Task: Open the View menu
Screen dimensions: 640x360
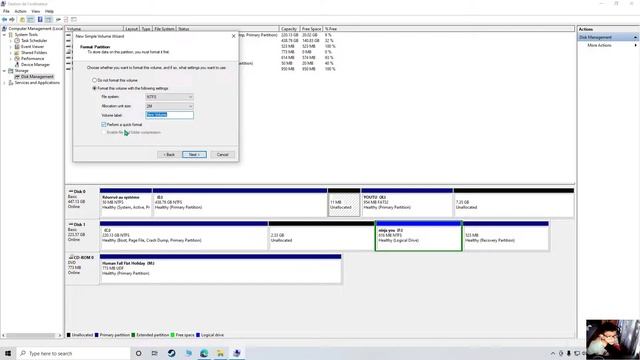Action: pyautogui.click(x=36, y=11)
